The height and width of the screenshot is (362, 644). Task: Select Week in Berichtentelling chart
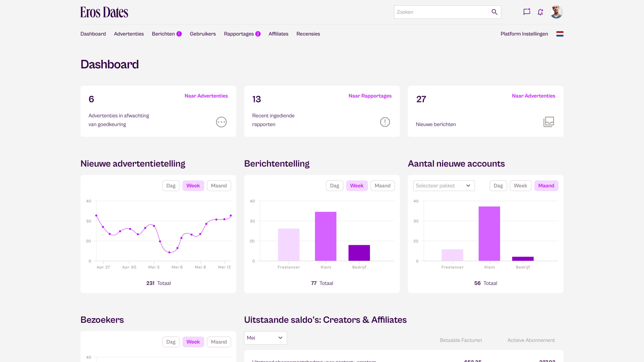(x=357, y=186)
